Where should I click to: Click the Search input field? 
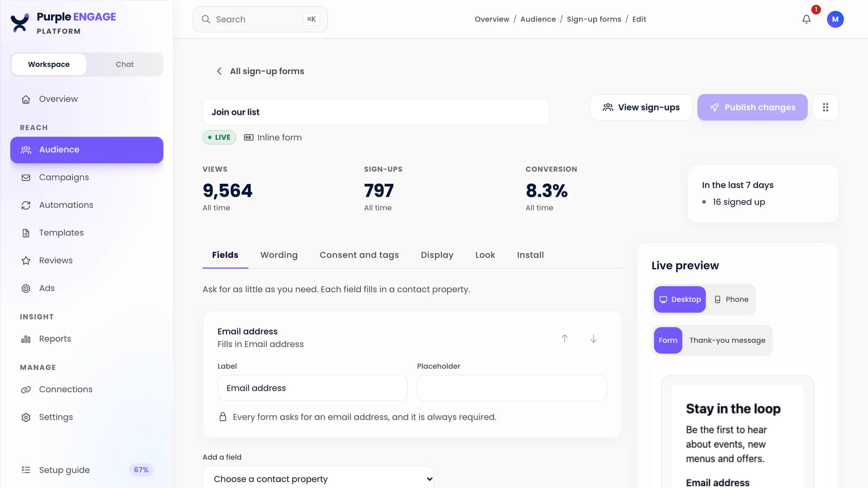[260, 19]
